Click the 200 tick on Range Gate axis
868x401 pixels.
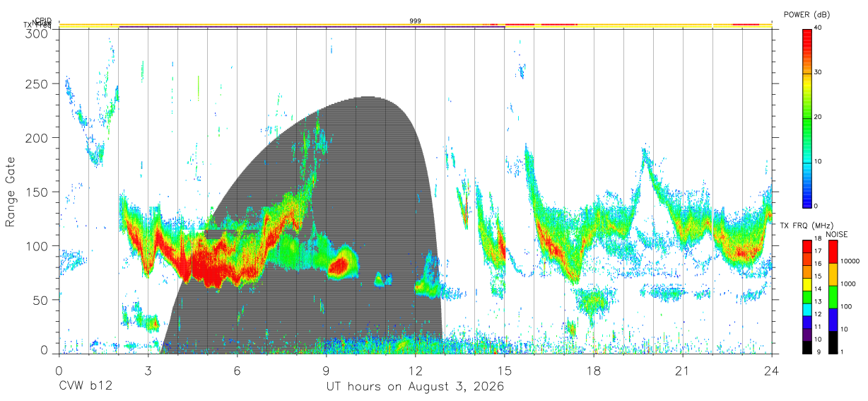coord(37,138)
